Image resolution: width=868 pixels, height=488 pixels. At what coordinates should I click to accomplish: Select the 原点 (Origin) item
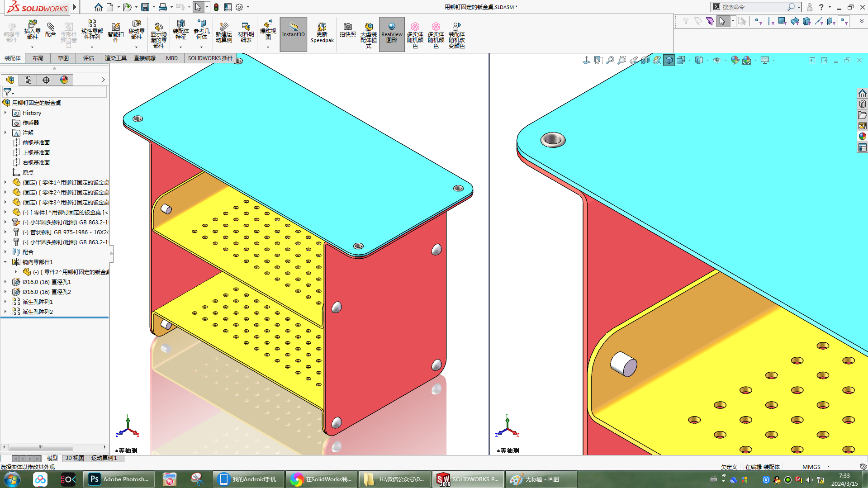pos(28,172)
